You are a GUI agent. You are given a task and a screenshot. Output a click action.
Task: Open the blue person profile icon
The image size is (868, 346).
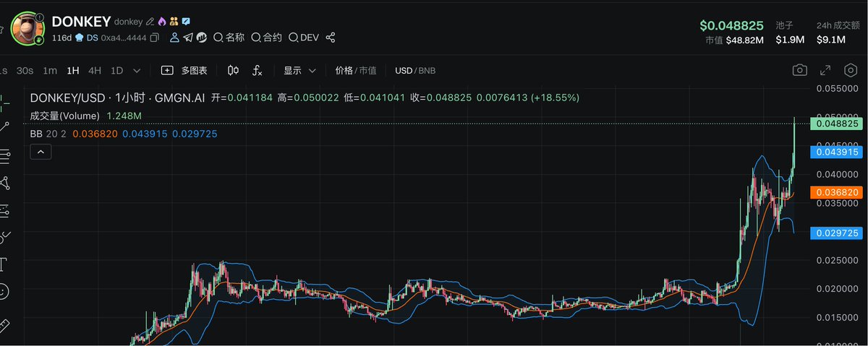[174, 38]
